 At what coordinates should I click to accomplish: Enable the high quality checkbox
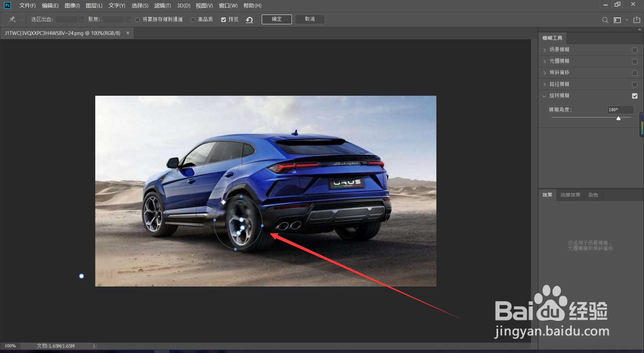[193, 20]
